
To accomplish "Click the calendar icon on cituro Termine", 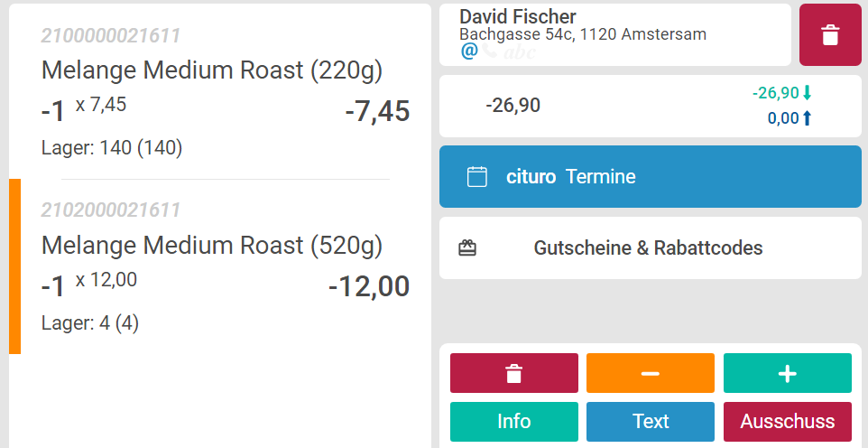I will coord(477,177).
